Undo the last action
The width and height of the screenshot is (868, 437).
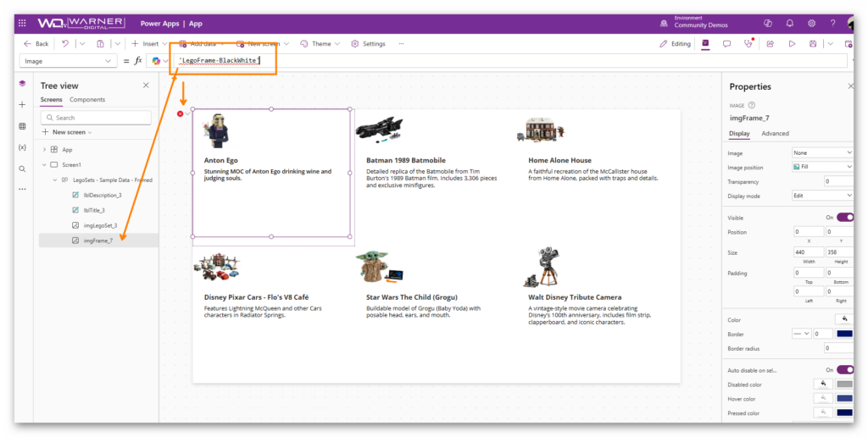[x=65, y=44]
